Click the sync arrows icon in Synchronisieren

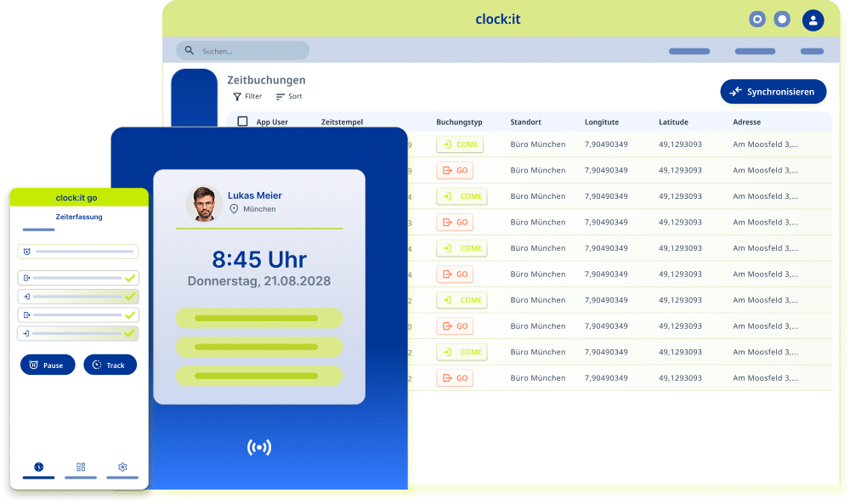tap(735, 92)
